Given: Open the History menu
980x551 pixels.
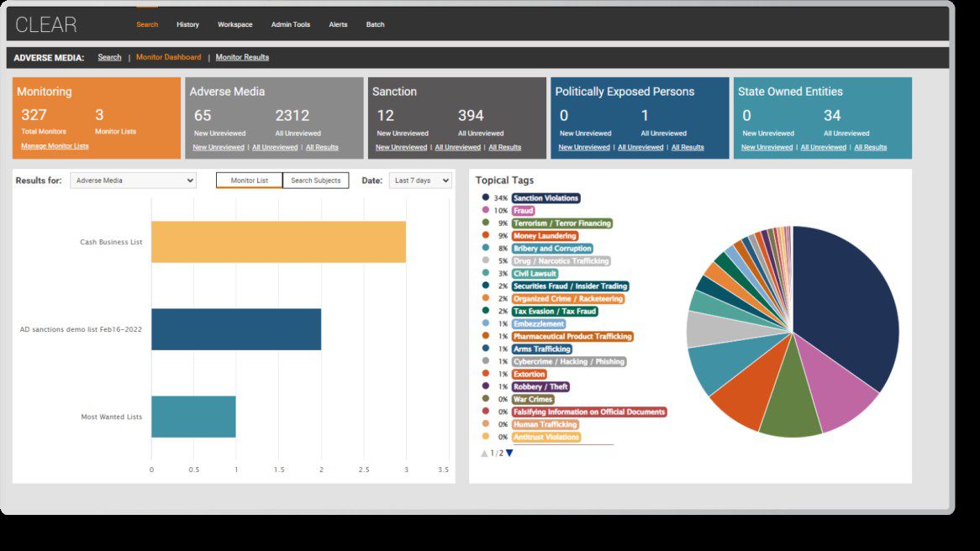Looking at the screenshot, I should [187, 24].
